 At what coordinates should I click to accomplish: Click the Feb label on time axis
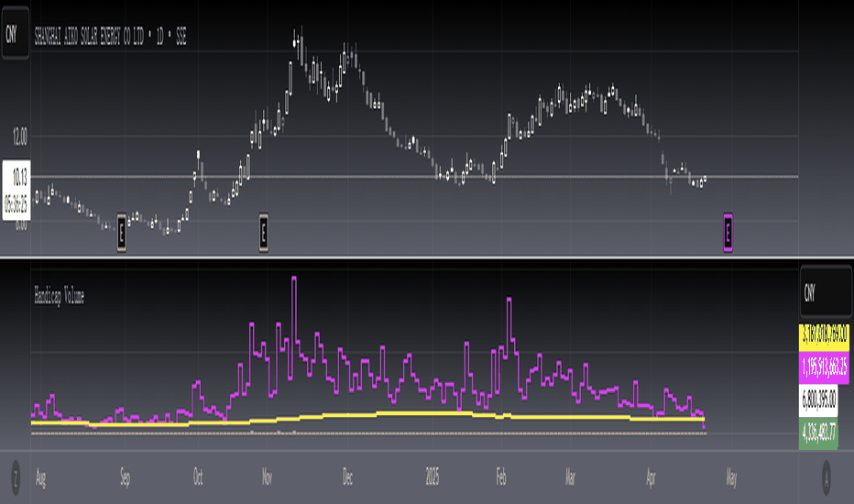pos(501,477)
